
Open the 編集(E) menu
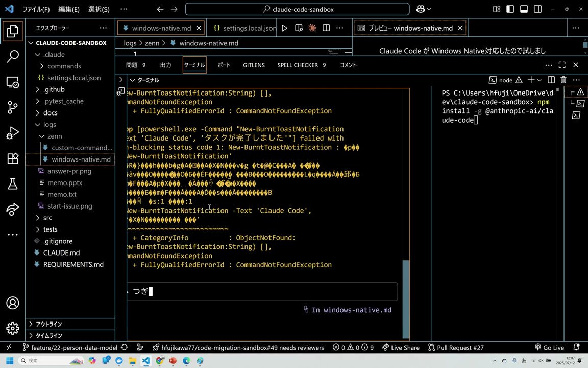tap(68, 9)
